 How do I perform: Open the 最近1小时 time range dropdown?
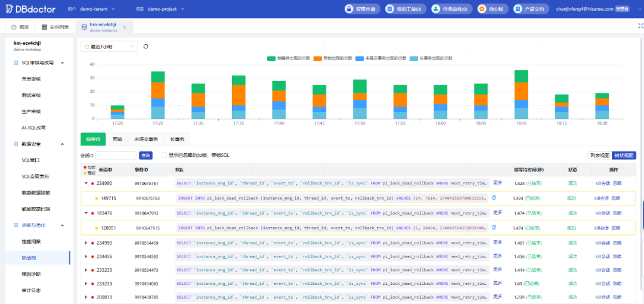109,47
